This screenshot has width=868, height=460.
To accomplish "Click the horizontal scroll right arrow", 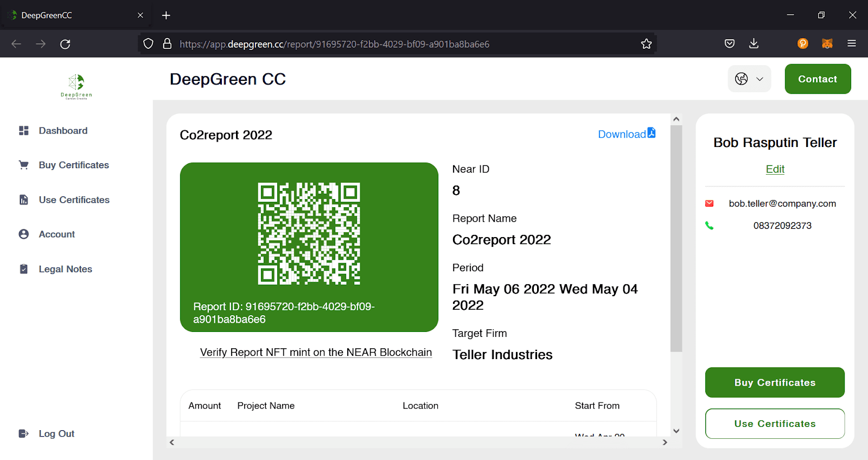I will [665, 443].
